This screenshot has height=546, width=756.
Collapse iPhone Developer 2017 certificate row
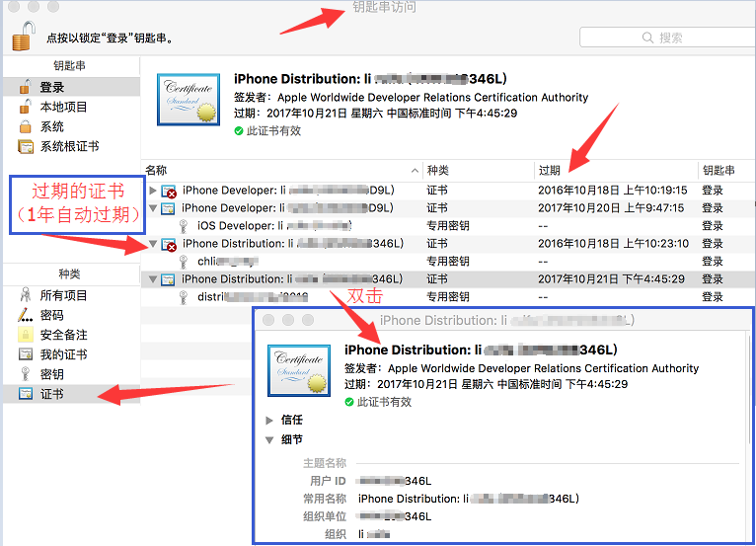pos(153,208)
